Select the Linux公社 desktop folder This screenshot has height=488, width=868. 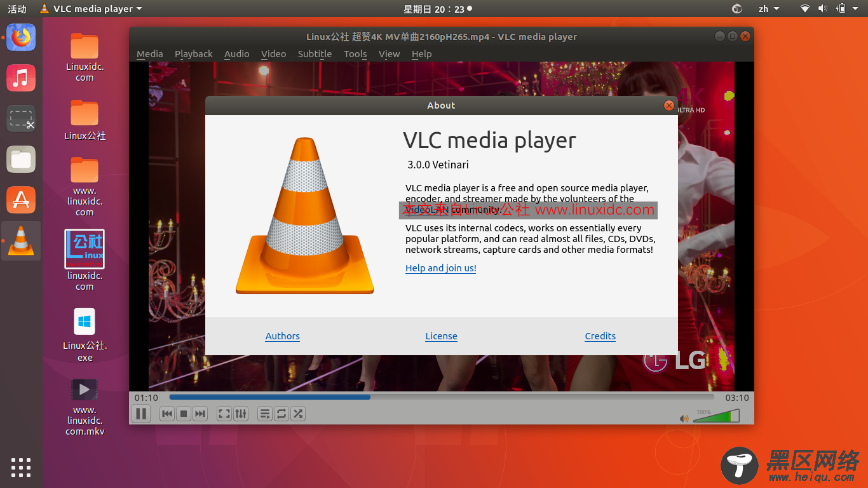[85, 119]
